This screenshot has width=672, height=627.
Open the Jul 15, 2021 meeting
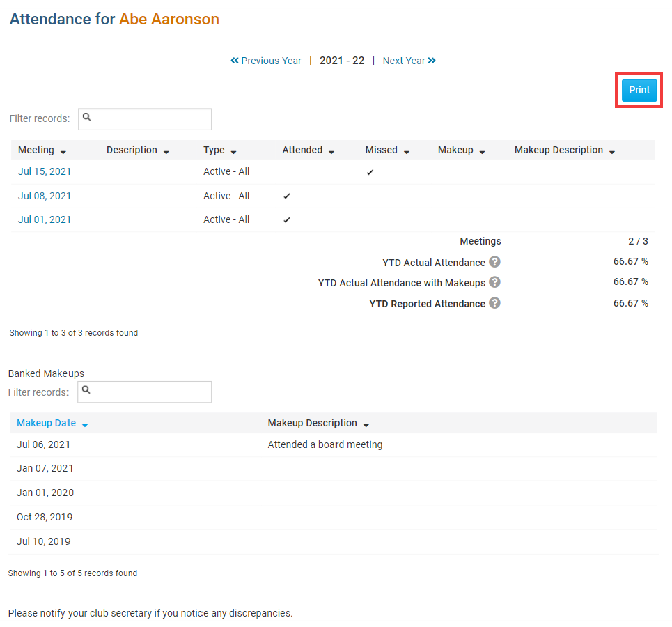[x=45, y=171]
